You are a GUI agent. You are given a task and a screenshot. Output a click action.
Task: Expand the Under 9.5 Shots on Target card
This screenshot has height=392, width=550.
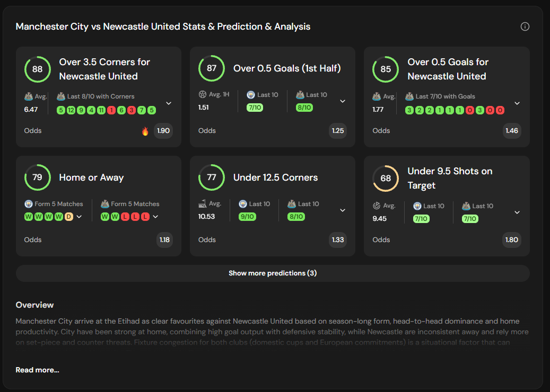click(517, 212)
